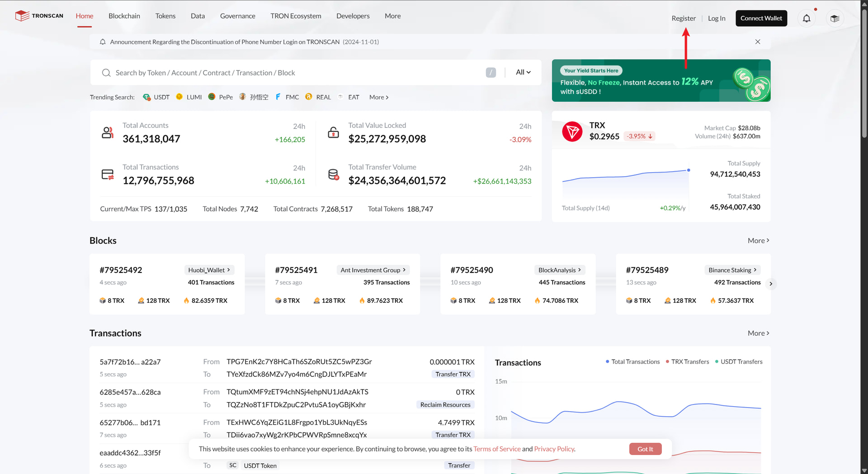Close the announcement banner
868x474 pixels.
[758, 42]
